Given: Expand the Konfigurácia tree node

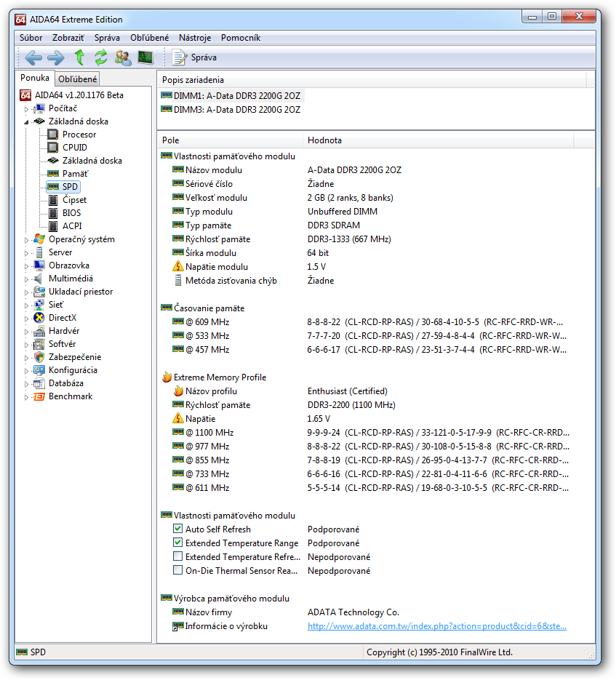Looking at the screenshot, I should pyautogui.click(x=26, y=371).
